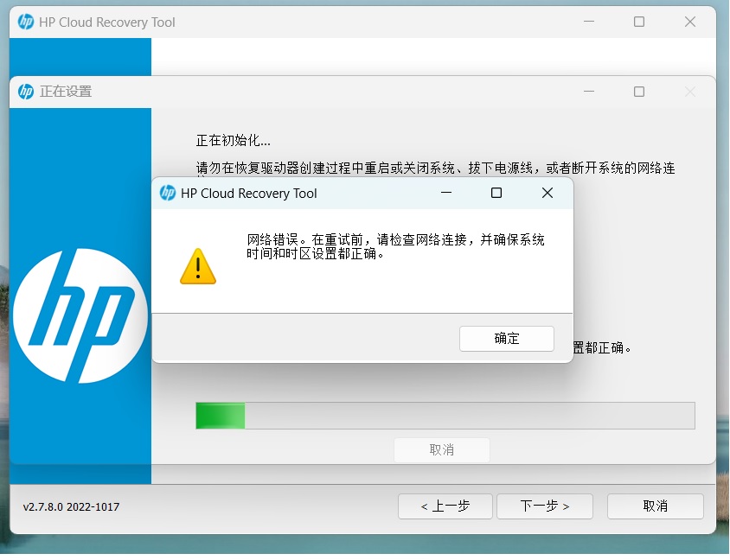The width and height of the screenshot is (730, 560).
Task: Maximize the 正在设置 window
Action: click(x=639, y=92)
